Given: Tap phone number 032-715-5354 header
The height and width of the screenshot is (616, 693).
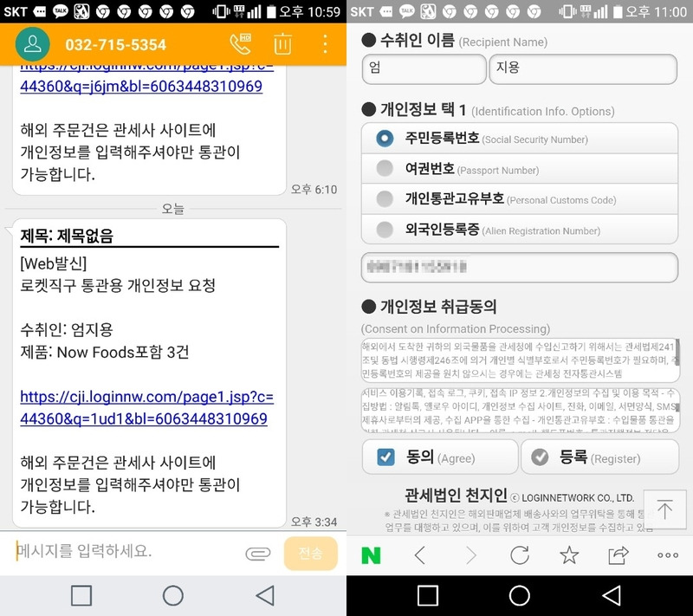Looking at the screenshot, I should [115, 45].
